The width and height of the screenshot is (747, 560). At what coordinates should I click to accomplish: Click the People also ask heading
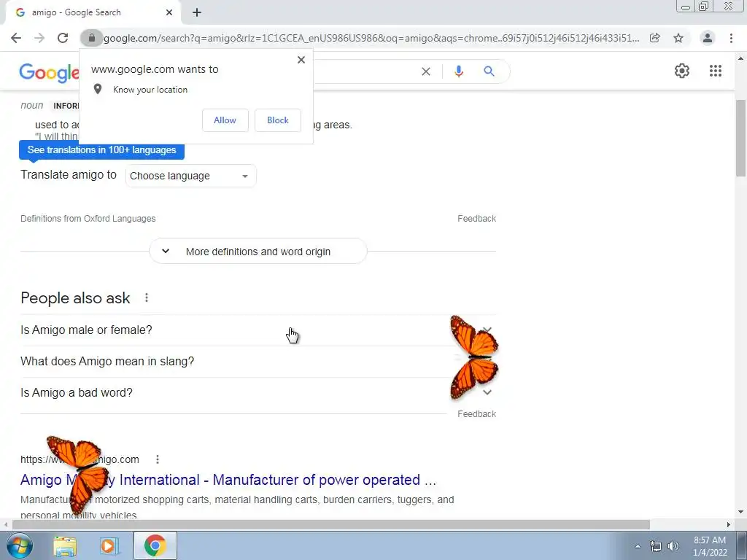pos(75,298)
